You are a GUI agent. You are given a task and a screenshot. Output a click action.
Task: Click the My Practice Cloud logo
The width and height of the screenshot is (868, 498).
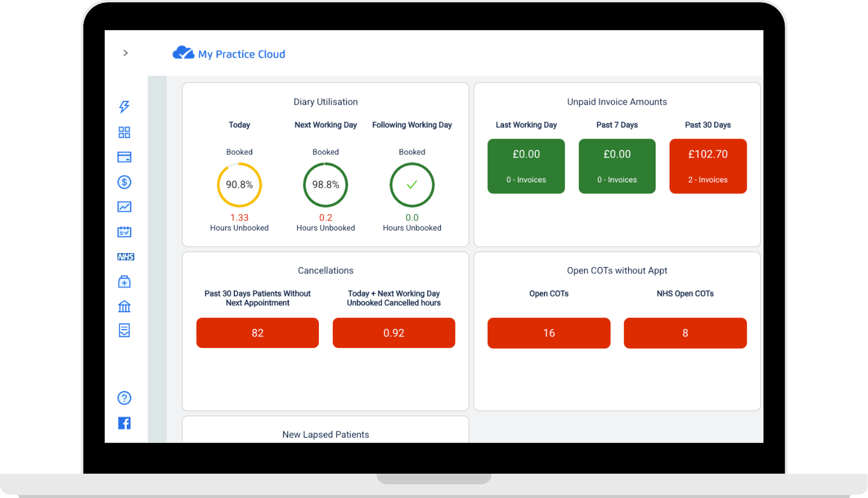229,54
